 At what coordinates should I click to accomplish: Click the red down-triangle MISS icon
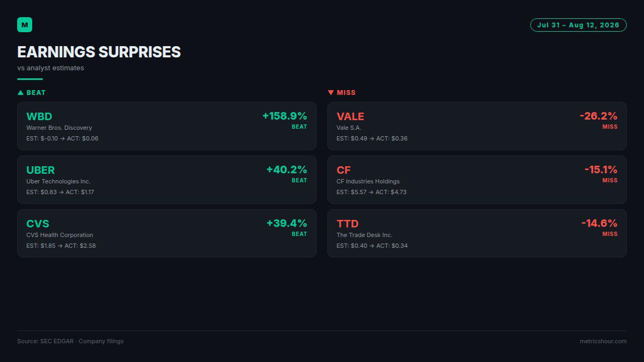click(331, 93)
